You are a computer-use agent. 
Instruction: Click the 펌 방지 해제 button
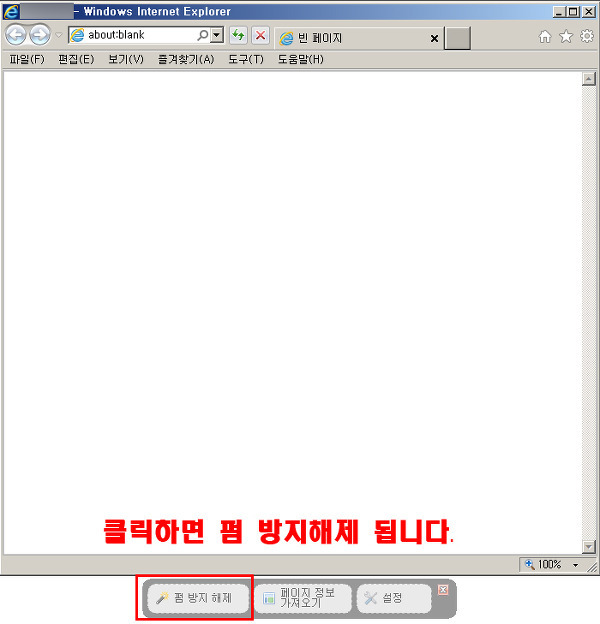click(198, 598)
